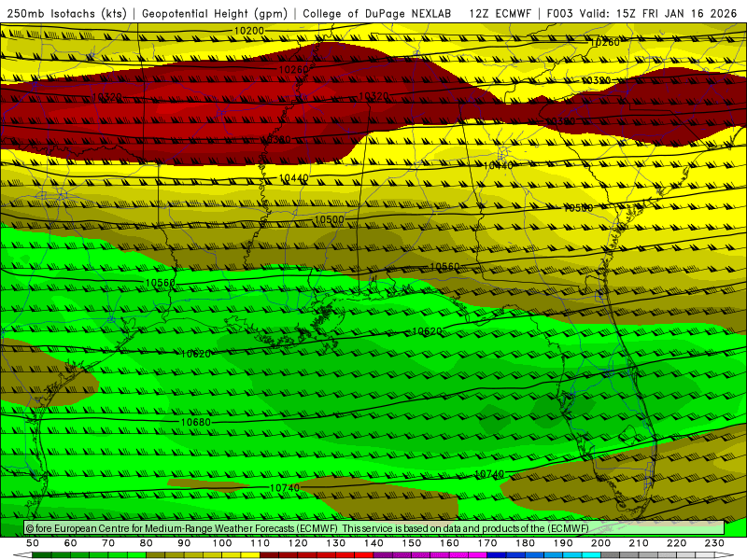The height and width of the screenshot is (560, 747).
Task: Click the 190 kt color scale label
Action: coord(563,543)
